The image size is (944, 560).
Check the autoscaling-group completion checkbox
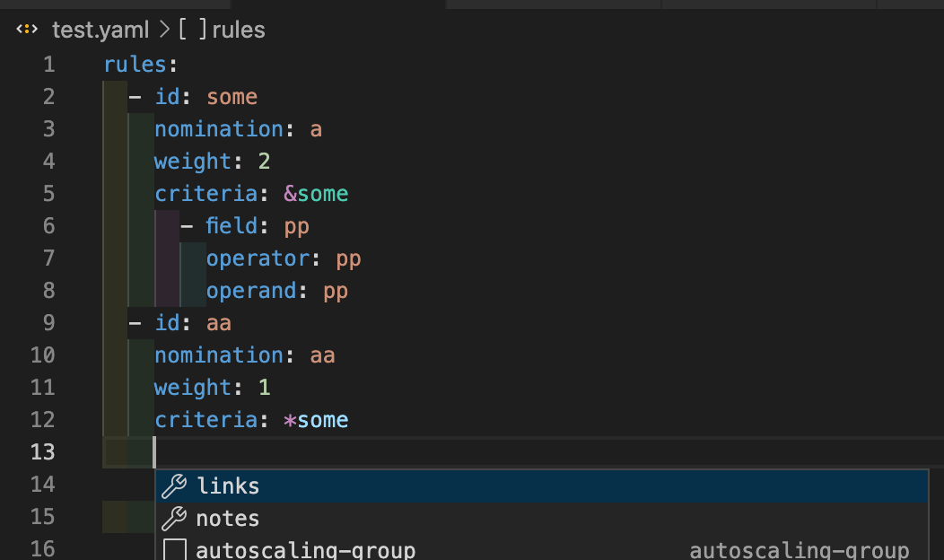176,548
